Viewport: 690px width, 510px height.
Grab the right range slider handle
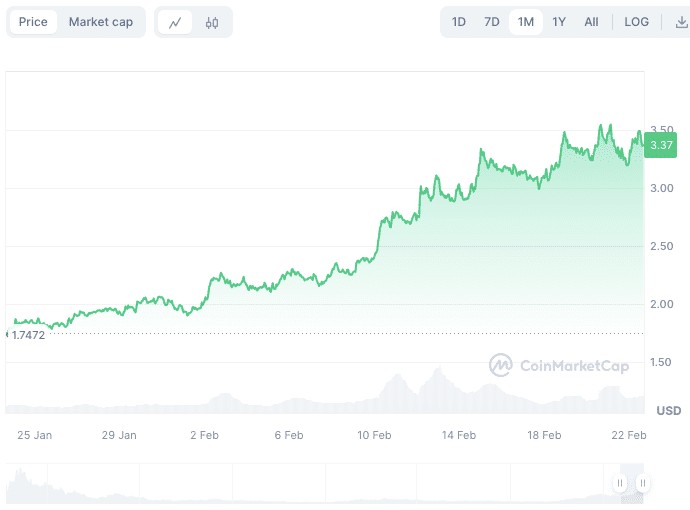(642, 483)
